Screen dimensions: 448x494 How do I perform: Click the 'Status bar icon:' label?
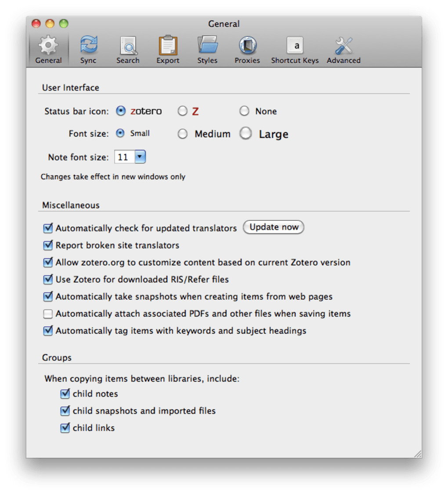pos(76,111)
